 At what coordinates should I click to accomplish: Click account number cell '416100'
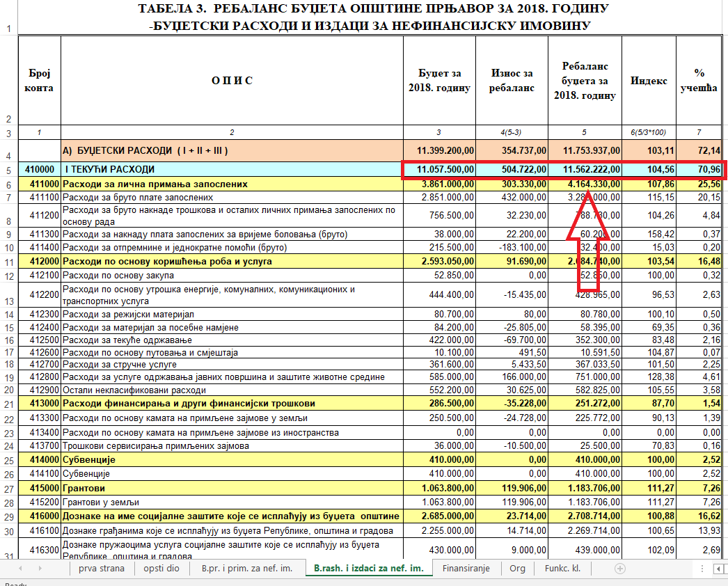[40, 531]
